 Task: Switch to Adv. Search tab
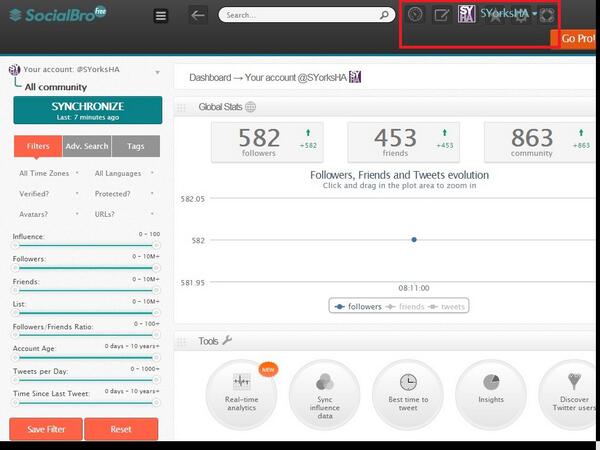[87, 146]
